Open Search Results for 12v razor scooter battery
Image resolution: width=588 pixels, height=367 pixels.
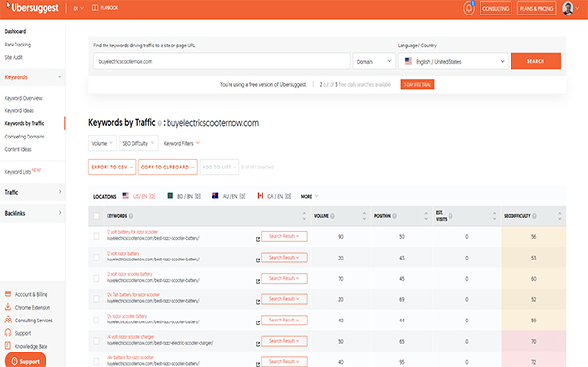(x=284, y=321)
